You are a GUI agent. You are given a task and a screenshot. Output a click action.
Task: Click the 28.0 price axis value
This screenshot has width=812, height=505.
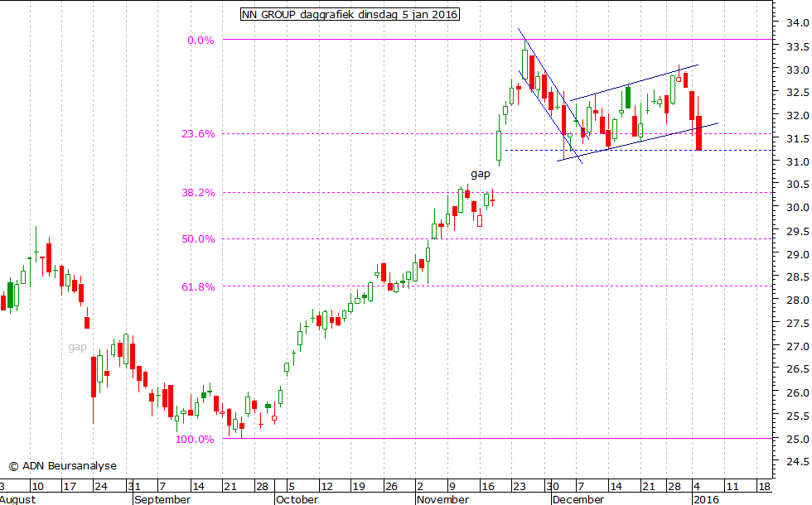pos(798,300)
